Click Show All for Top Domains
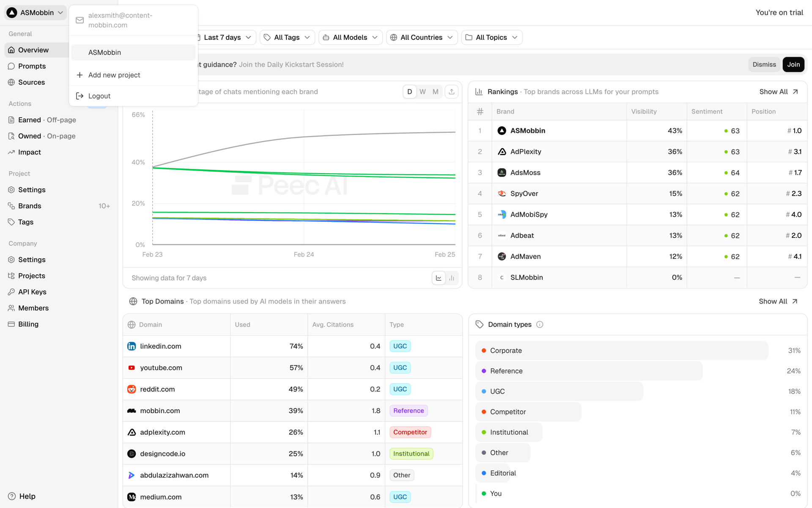The image size is (812, 508). (x=778, y=301)
